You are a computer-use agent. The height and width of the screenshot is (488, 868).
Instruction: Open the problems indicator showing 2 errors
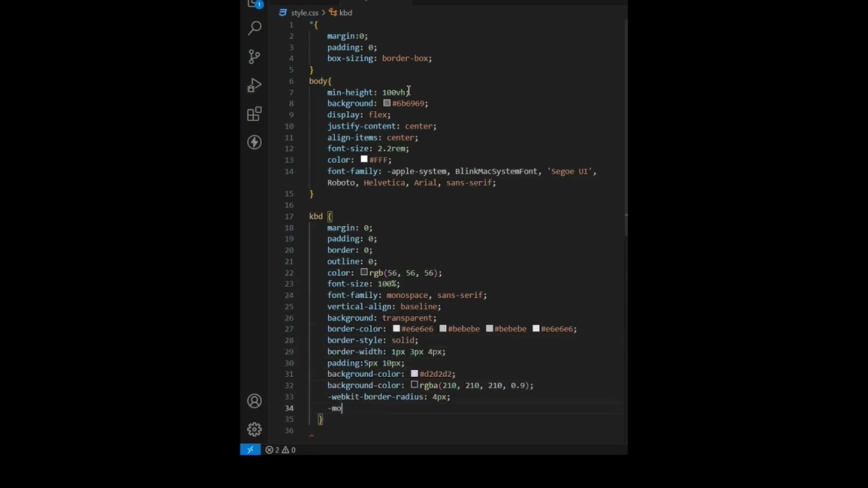[x=280, y=449]
